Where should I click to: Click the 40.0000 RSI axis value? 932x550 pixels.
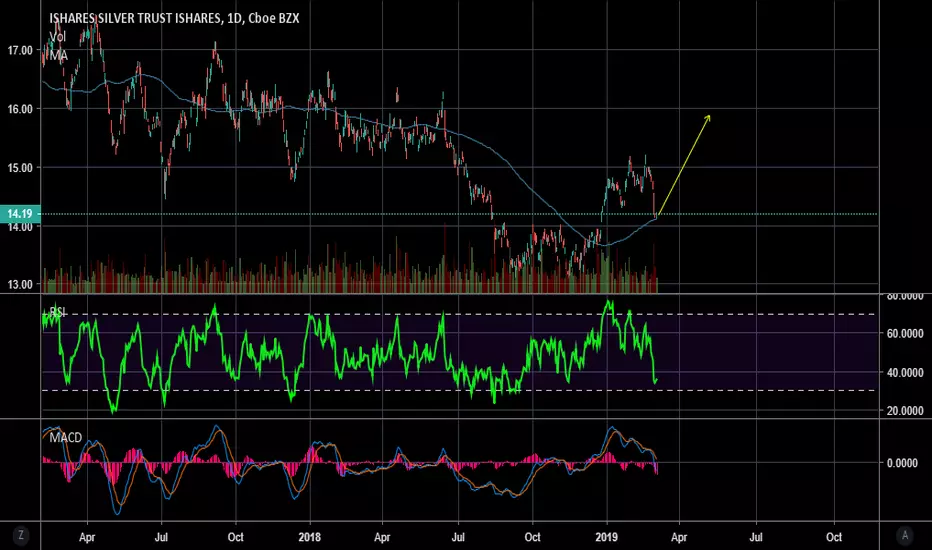coord(905,373)
